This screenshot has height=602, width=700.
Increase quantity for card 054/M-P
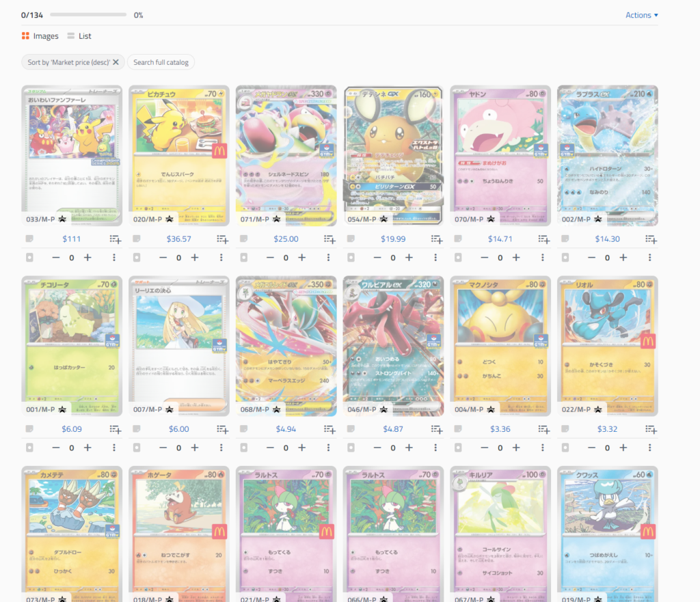click(x=409, y=258)
